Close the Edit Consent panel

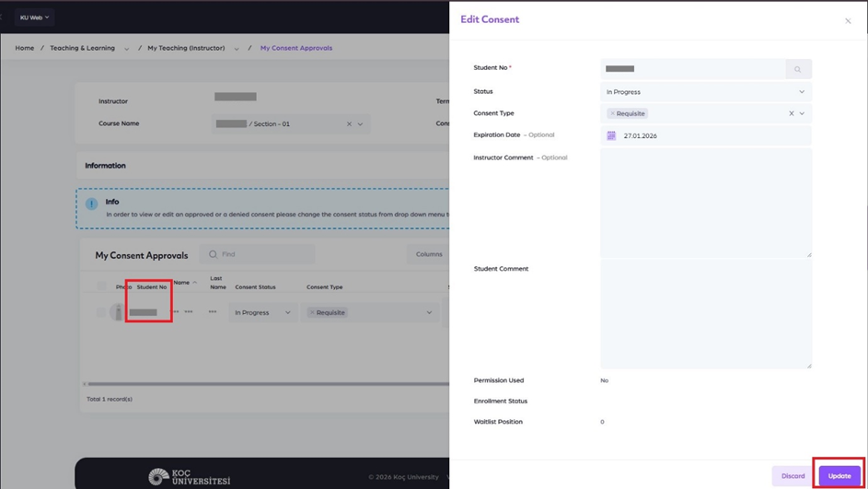[848, 21]
